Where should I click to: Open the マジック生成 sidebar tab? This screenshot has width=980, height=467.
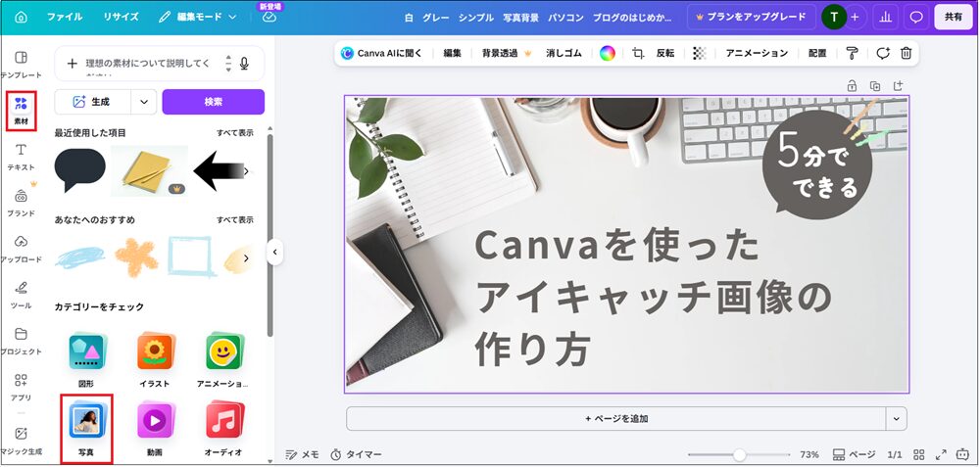(x=21, y=441)
